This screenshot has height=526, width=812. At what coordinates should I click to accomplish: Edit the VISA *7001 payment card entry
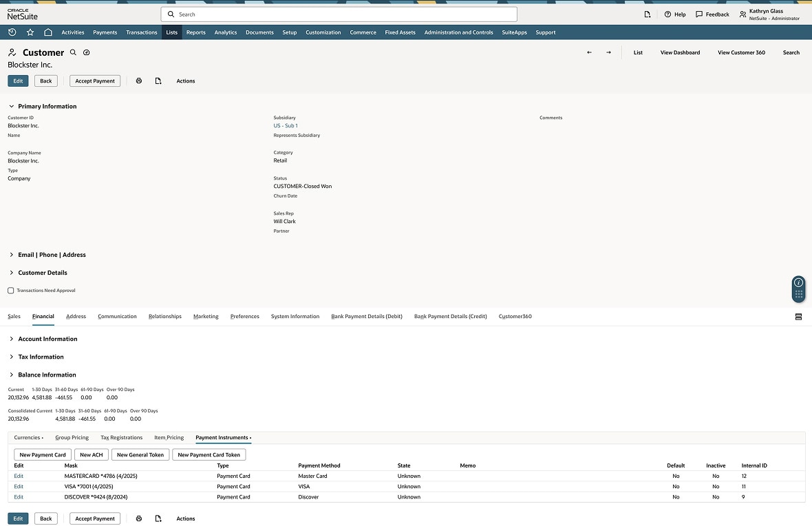click(x=18, y=486)
